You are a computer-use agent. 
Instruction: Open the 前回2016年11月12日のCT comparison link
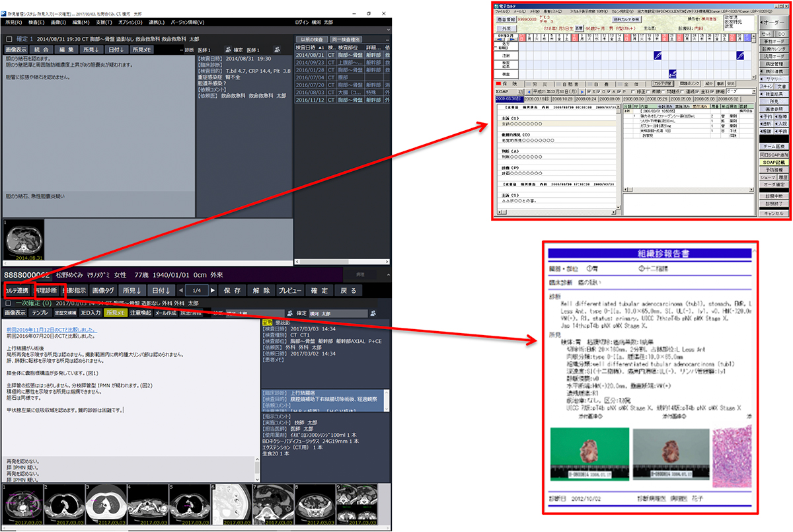[x=52, y=328]
